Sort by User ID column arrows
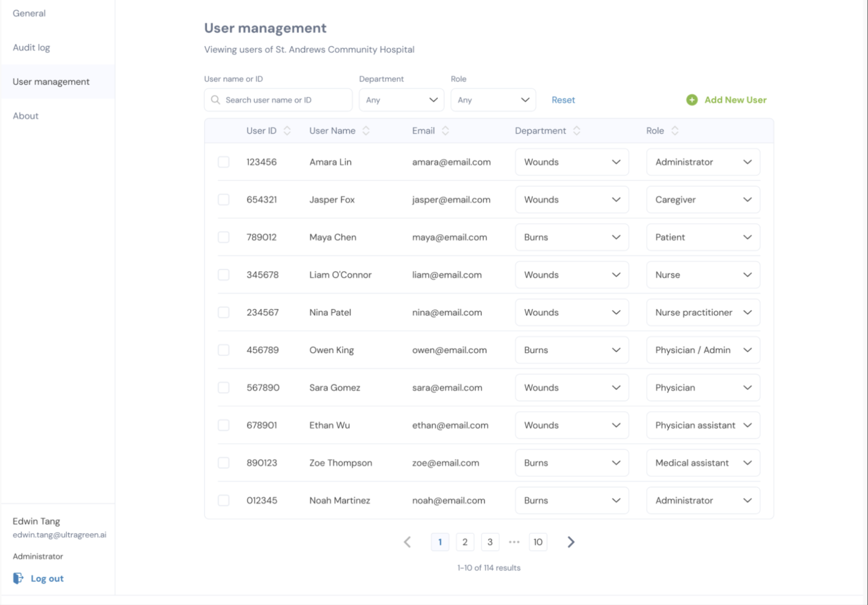Image resolution: width=868 pixels, height=605 pixels. tap(287, 131)
